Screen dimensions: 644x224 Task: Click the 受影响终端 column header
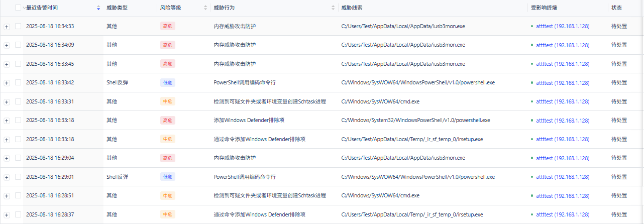(x=544, y=8)
